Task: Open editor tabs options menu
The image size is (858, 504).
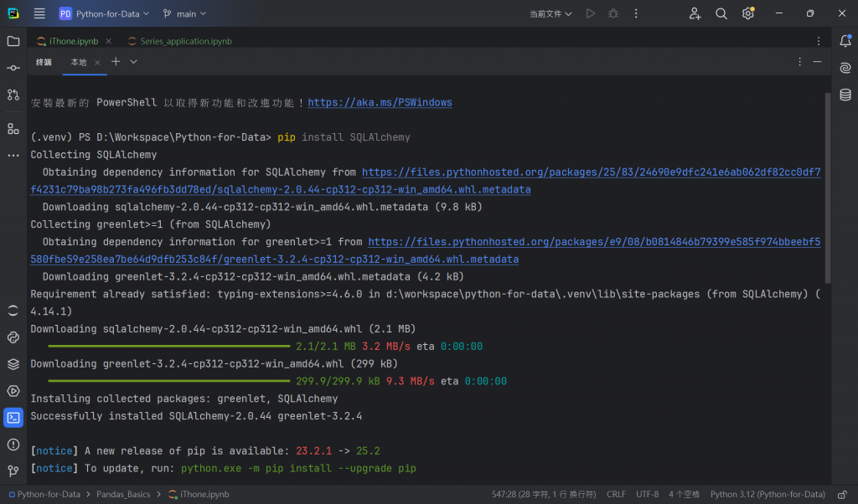Action: (x=818, y=41)
